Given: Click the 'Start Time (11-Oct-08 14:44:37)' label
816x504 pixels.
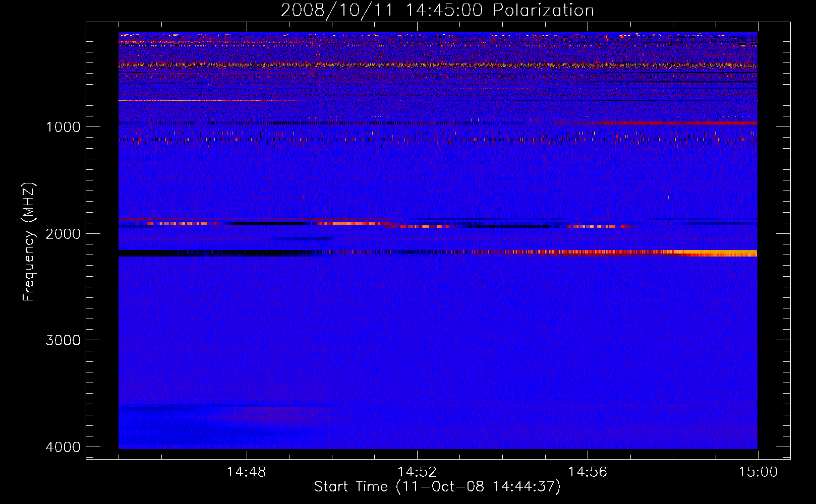Looking at the screenshot, I should (437, 487).
